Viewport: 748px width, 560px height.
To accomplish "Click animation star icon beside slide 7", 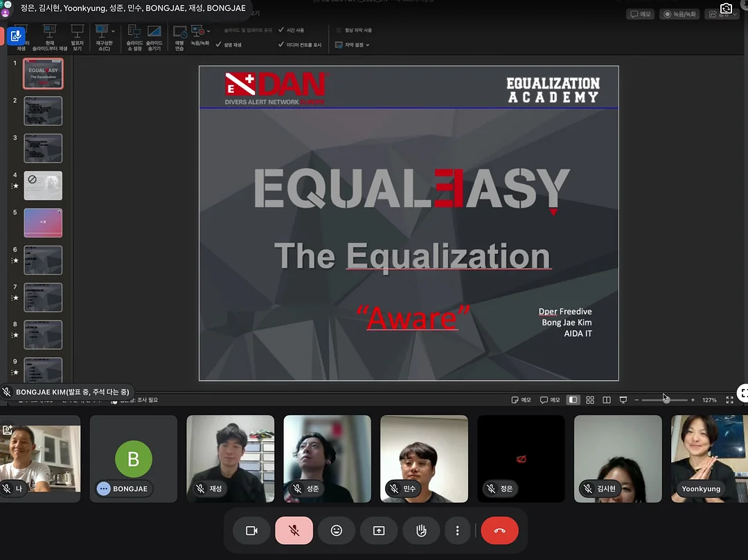I will [15, 298].
